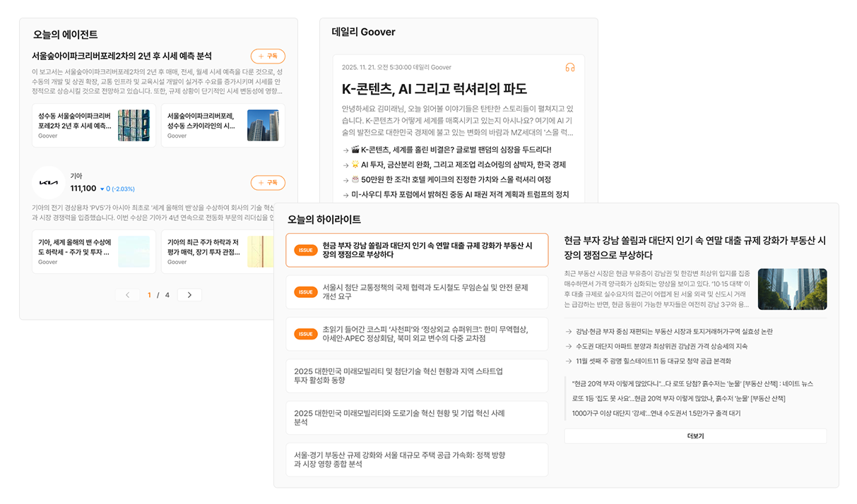
Task: Open 더보기 button for related articles
Action: (x=695, y=436)
